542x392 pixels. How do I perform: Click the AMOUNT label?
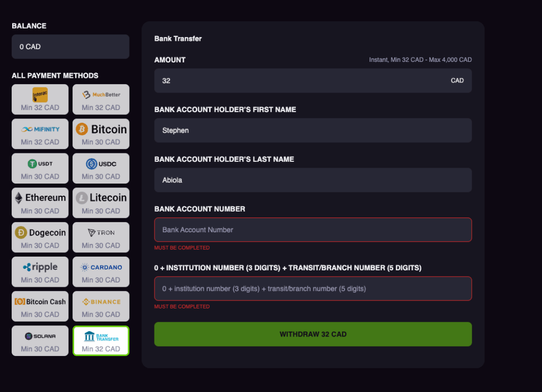pos(170,60)
